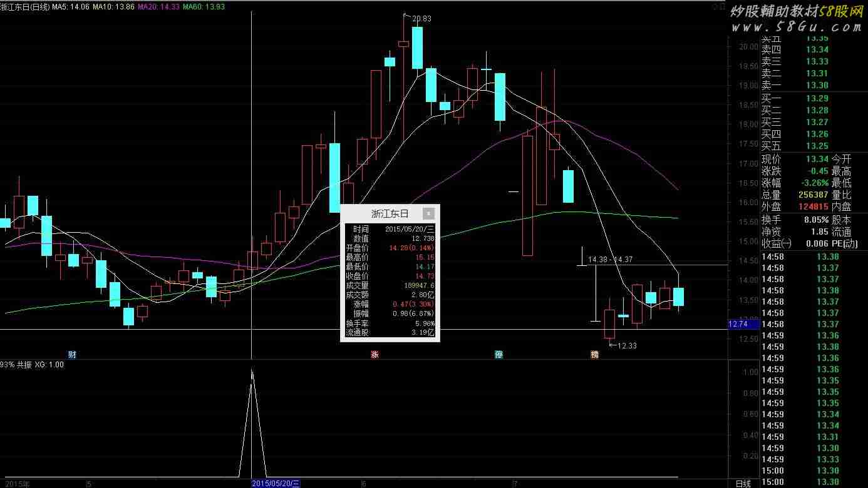This screenshot has height=488, width=868.
Task: Select the 时间 row in the popup
Action: point(390,230)
